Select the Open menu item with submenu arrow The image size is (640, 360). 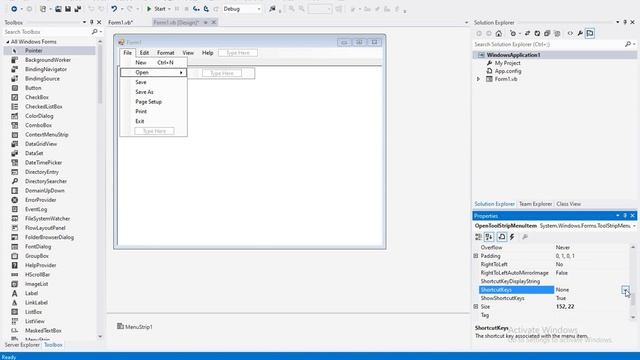[x=153, y=72]
